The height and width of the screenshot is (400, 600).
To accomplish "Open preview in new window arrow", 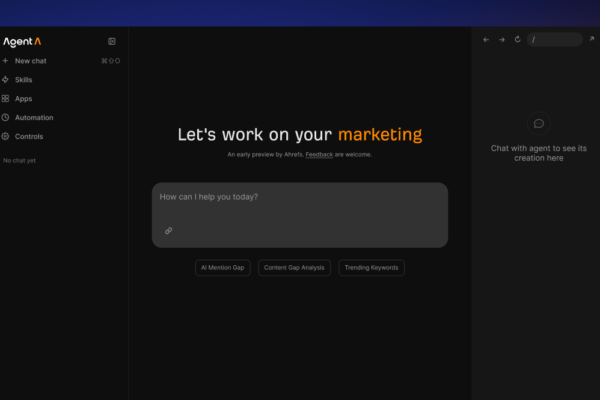I will [x=592, y=39].
